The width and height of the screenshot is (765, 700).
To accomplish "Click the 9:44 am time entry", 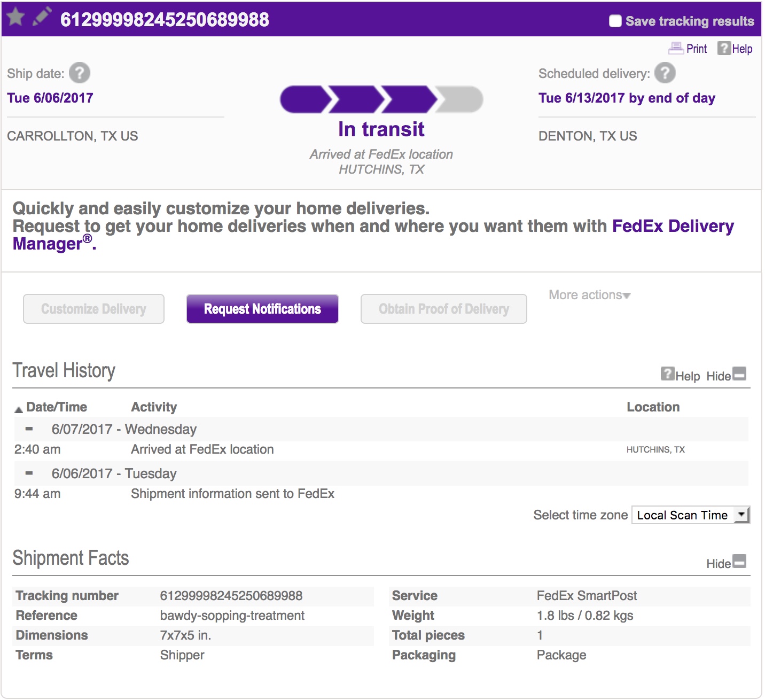I will (37, 494).
